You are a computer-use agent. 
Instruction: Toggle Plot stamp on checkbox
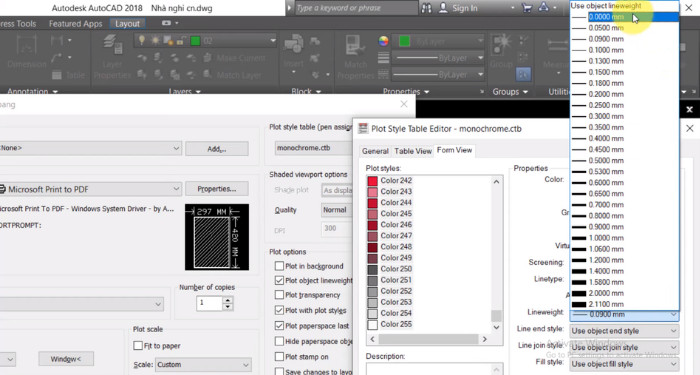[x=279, y=357]
